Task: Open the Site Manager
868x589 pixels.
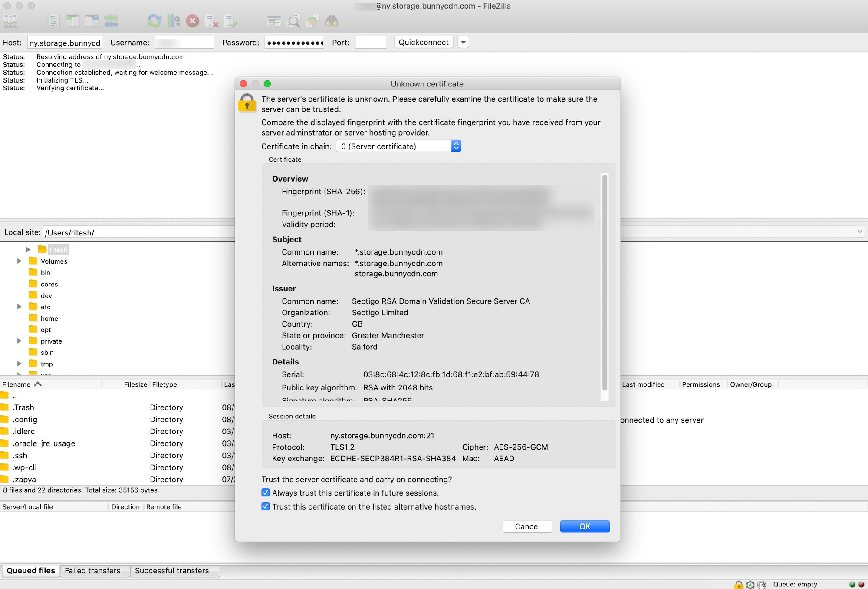Action: pyautogui.click(x=11, y=20)
